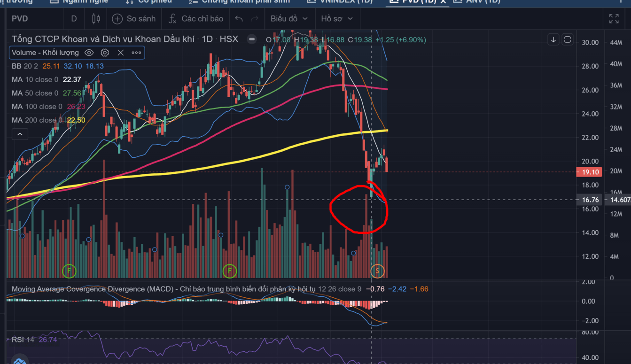
Task: Select the MA 200 close 0 legend
Action: [37, 120]
